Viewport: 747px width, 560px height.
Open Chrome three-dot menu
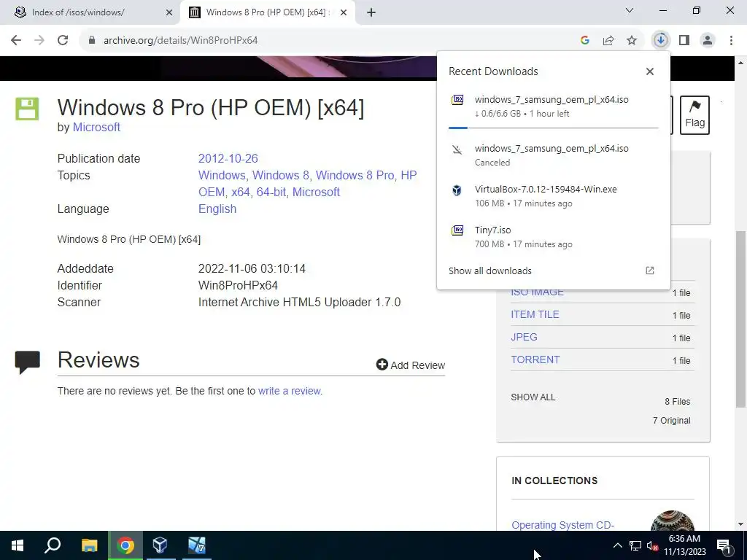click(x=731, y=41)
